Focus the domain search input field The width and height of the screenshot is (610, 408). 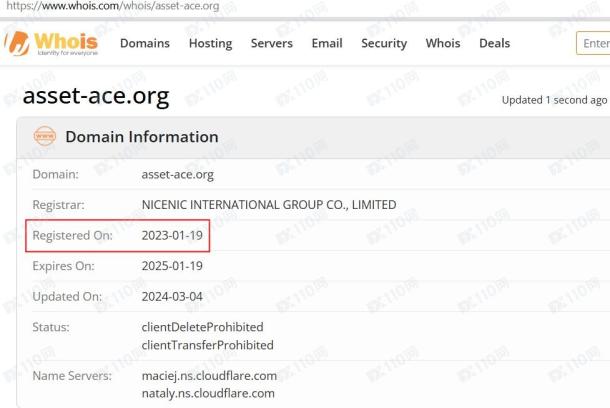click(x=593, y=43)
